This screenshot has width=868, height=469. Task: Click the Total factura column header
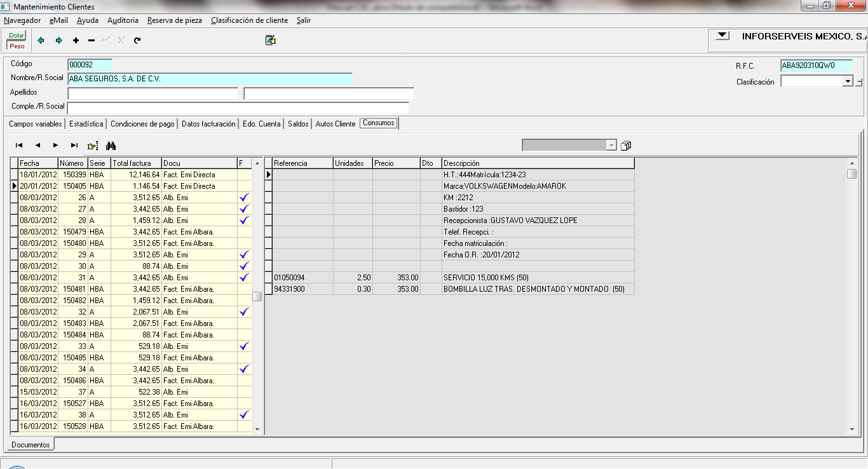[136, 163]
